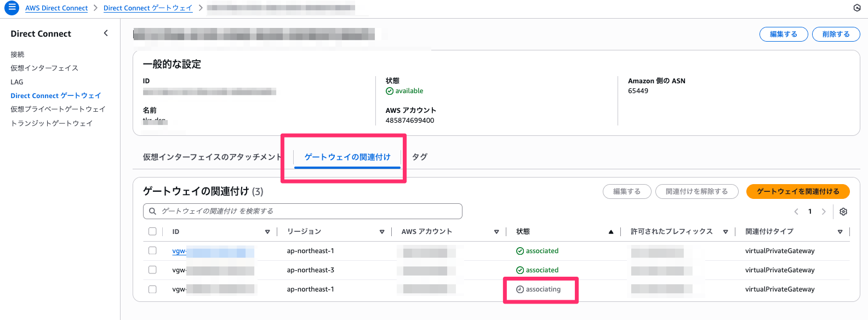Click the top-right page settings icon
The height and width of the screenshot is (320, 868).
[857, 8]
